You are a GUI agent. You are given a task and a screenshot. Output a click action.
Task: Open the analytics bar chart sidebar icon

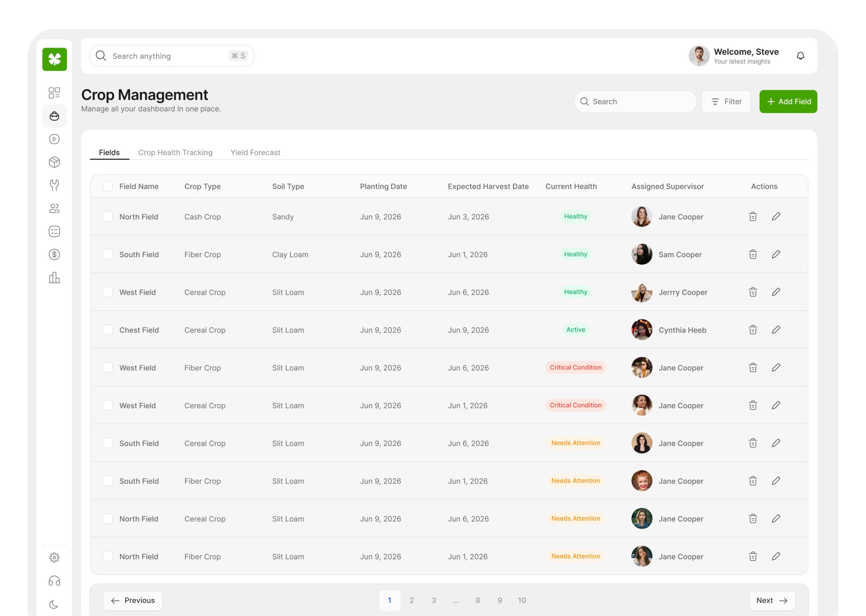click(54, 278)
